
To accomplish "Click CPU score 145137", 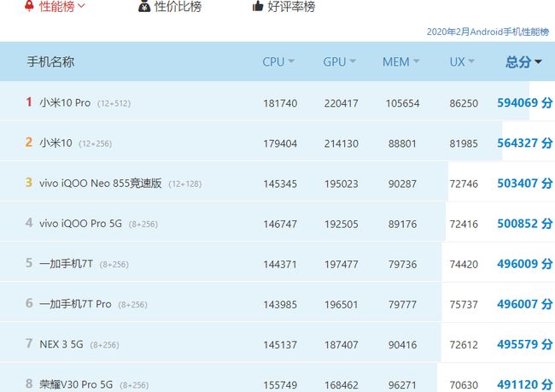I will [x=280, y=345].
